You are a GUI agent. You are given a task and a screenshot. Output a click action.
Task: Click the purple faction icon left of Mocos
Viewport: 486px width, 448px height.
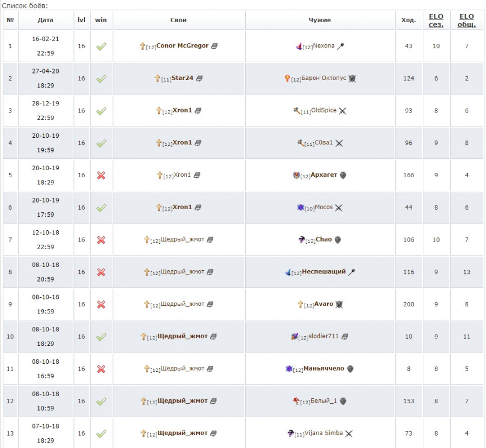300,207
